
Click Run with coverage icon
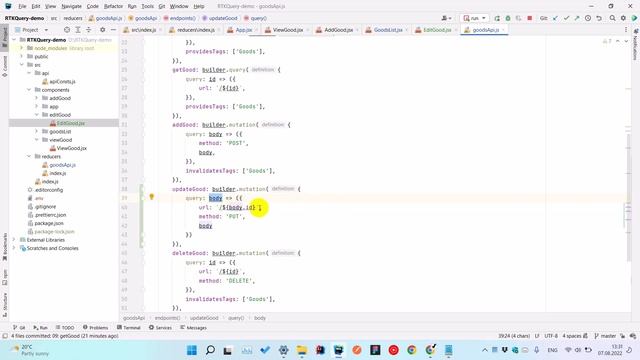(518, 18)
